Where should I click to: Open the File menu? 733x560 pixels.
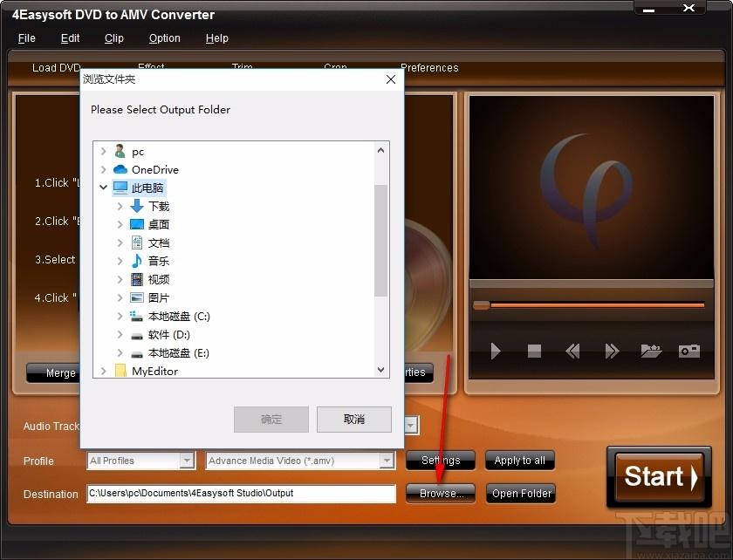pyautogui.click(x=27, y=38)
